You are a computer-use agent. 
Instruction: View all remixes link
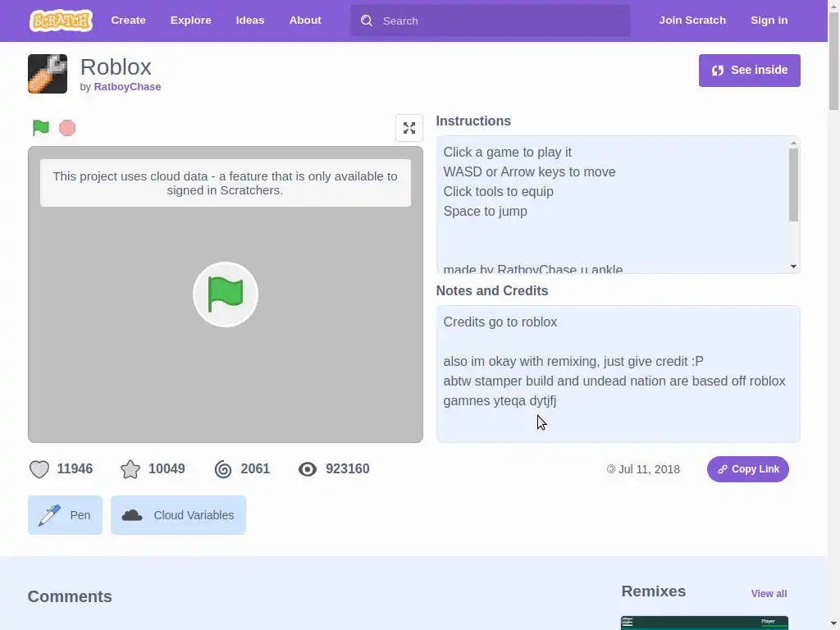(x=769, y=594)
